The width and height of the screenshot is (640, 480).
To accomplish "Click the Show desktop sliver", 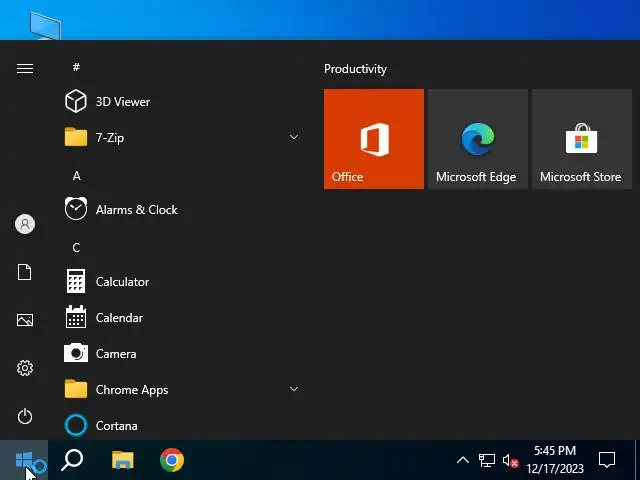I will click(x=637, y=460).
